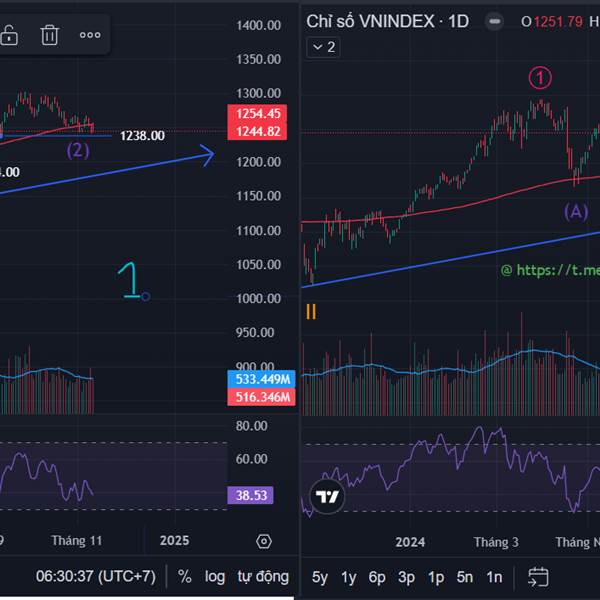Viewport: 600px width, 600px height.
Task: Click the Chỉ số VNINDEX symbol title
Action: pos(370,21)
